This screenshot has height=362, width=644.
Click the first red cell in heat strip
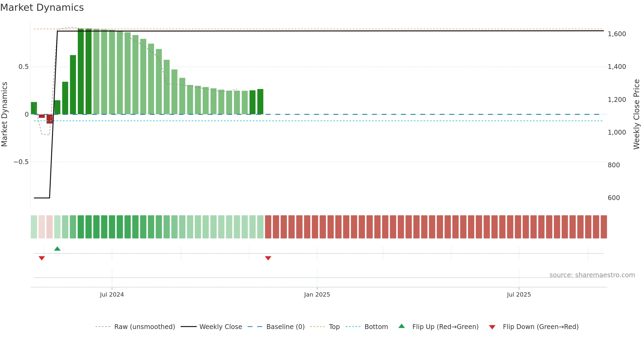tap(42, 227)
